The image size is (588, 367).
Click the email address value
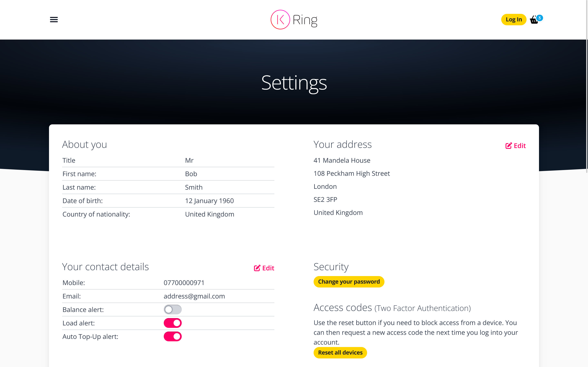click(194, 296)
